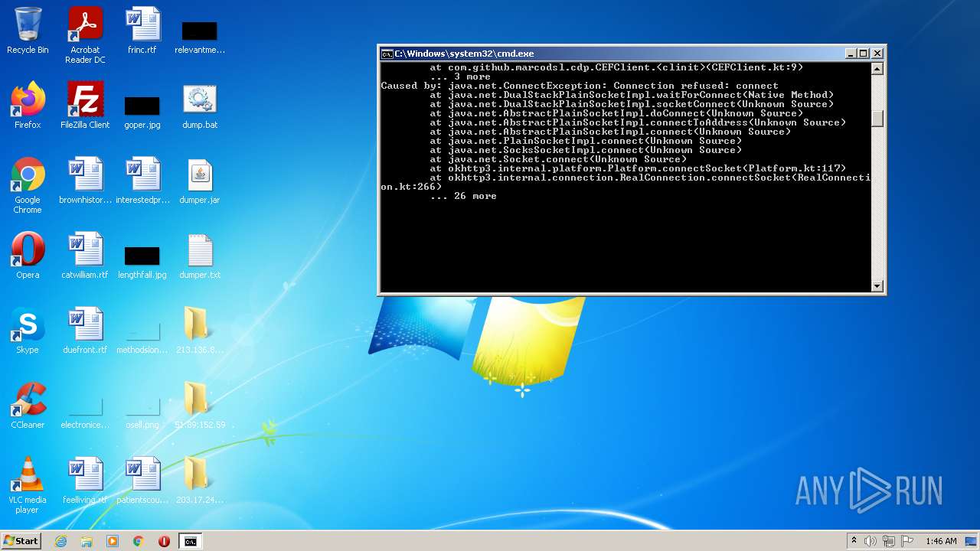Select the frinc.rtf document
This screenshot has height=551, width=980.
coord(142,31)
